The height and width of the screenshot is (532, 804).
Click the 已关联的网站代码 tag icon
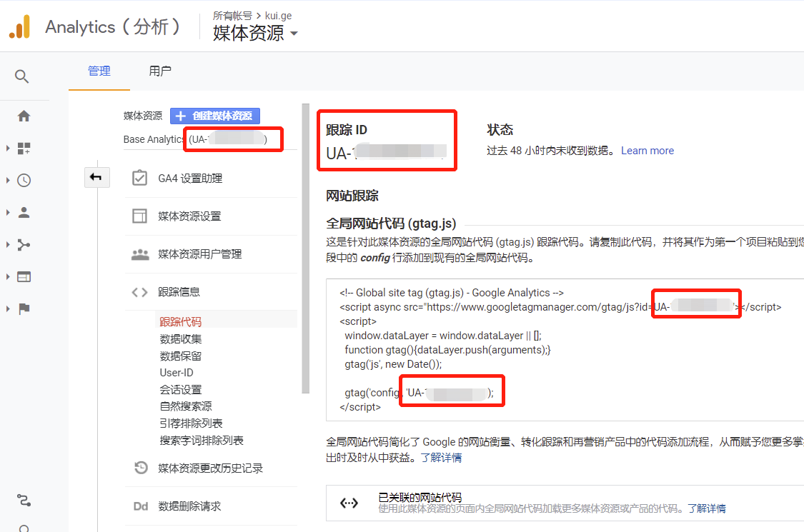click(x=349, y=503)
